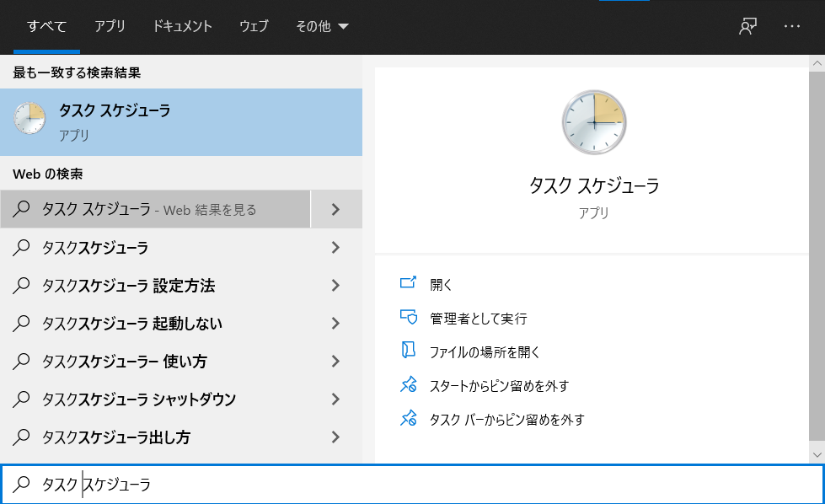
Task: Click the file location icon
Action: (409, 351)
